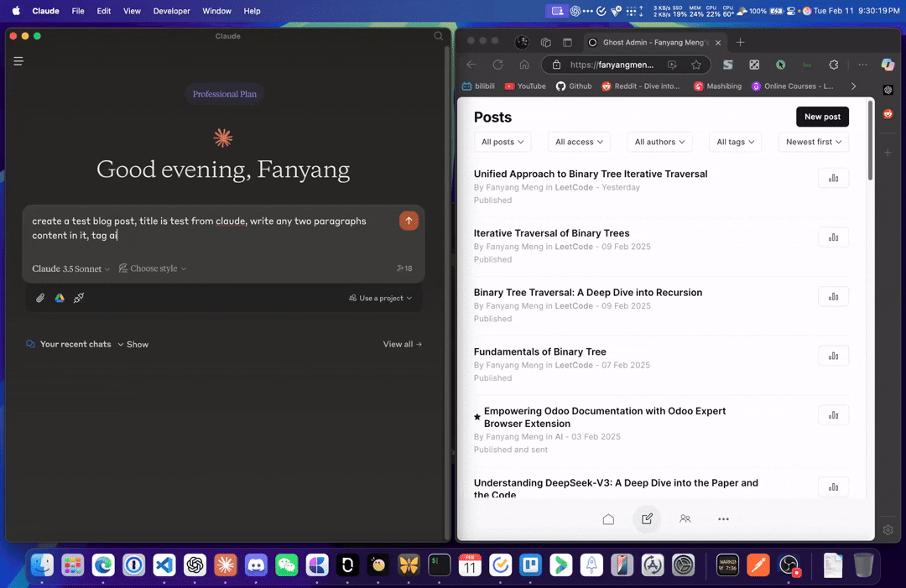Click the browser reload page icon
Viewport: 906px width, 588px height.
point(497,65)
